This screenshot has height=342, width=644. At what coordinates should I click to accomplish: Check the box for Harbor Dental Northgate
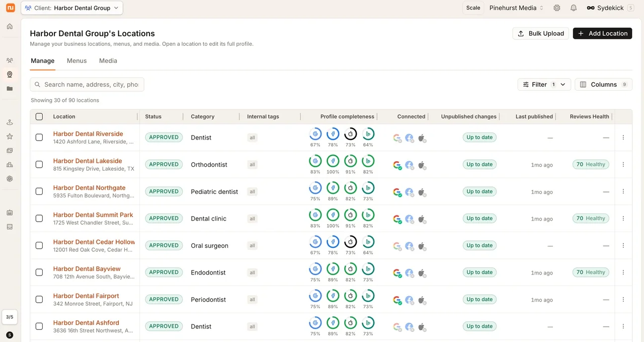[x=39, y=191]
